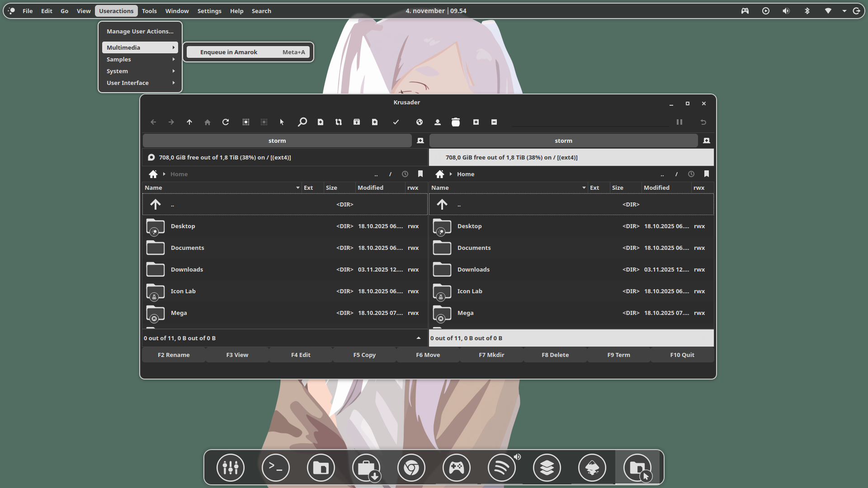Viewport: 868px width, 488px height.
Task: Click the select-mode mouse pointer icon
Action: [282, 122]
